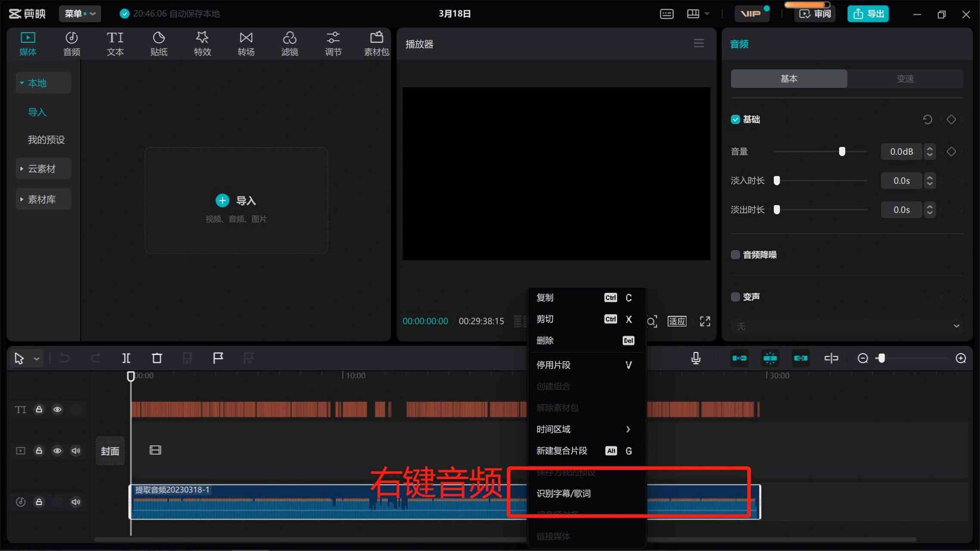Click the 滤镜 (Filter) tool tab
Image resolution: width=980 pixels, height=551 pixels.
(x=289, y=42)
